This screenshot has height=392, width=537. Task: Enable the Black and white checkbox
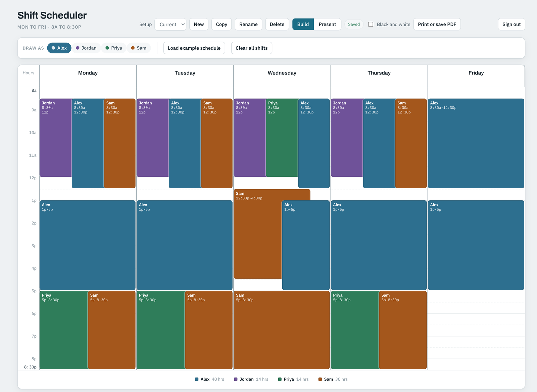pyautogui.click(x=371, y=24)
